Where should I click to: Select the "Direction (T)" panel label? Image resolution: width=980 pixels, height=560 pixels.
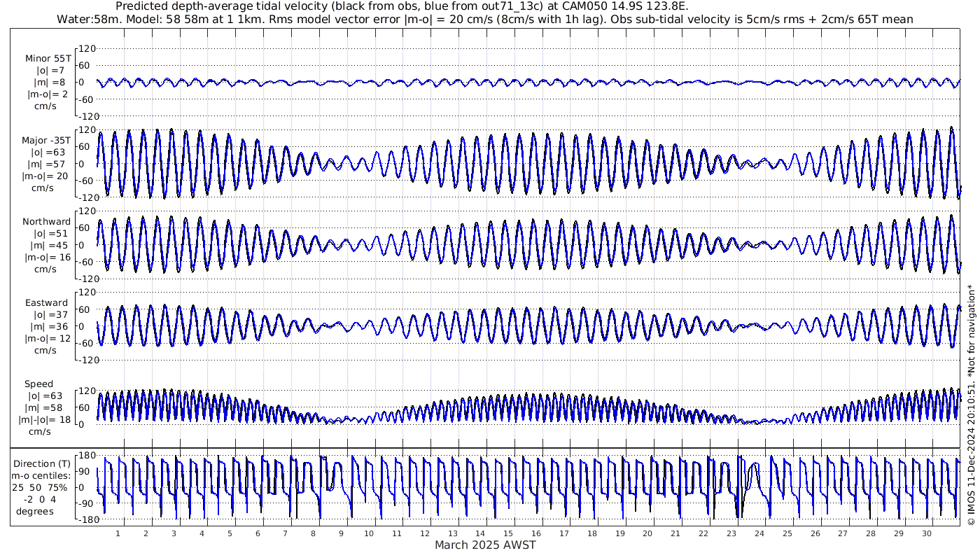(x=42, y=463)
